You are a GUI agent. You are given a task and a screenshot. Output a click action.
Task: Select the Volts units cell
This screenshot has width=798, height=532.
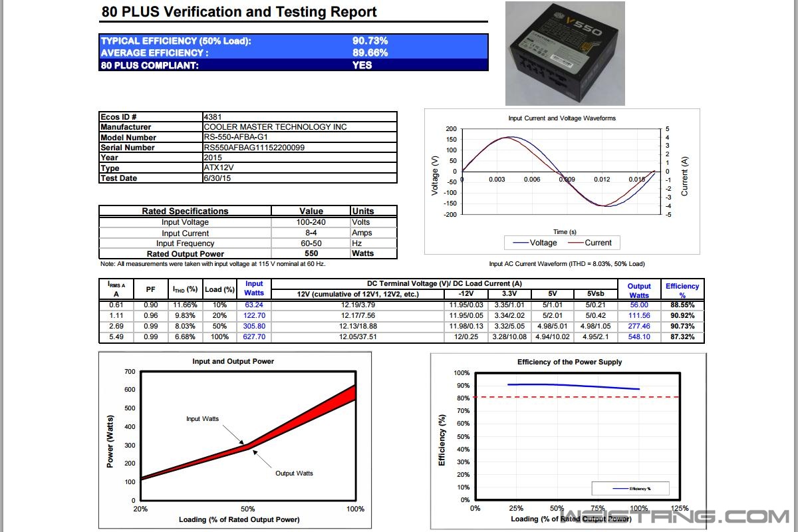(x=361, y=222)
